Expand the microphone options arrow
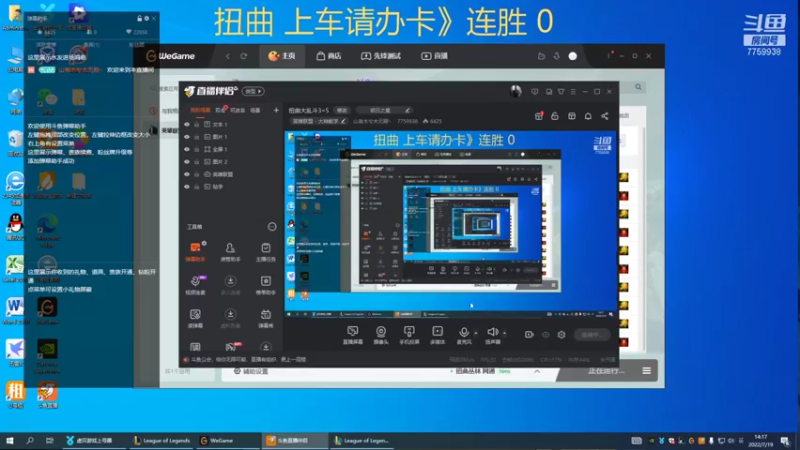Viewport: 800px width, 450px height. pyautogui.click(x=476, y=334)
